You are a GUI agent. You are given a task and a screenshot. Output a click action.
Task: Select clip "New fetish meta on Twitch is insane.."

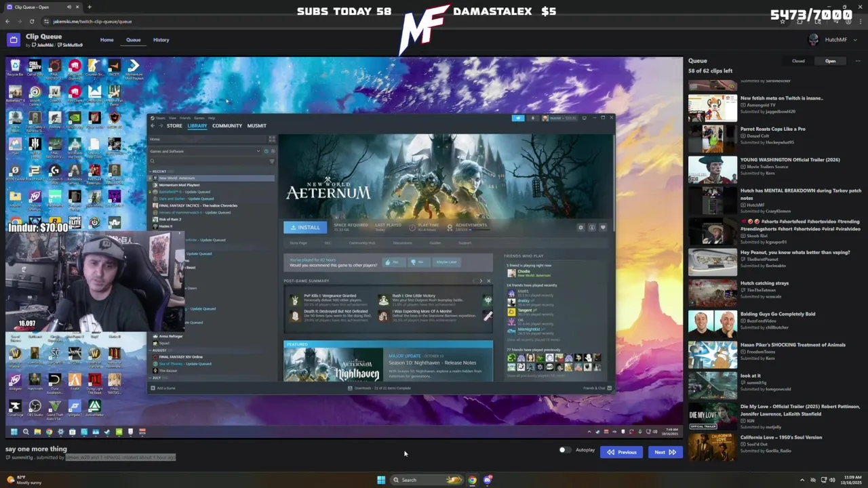point(781,98)
